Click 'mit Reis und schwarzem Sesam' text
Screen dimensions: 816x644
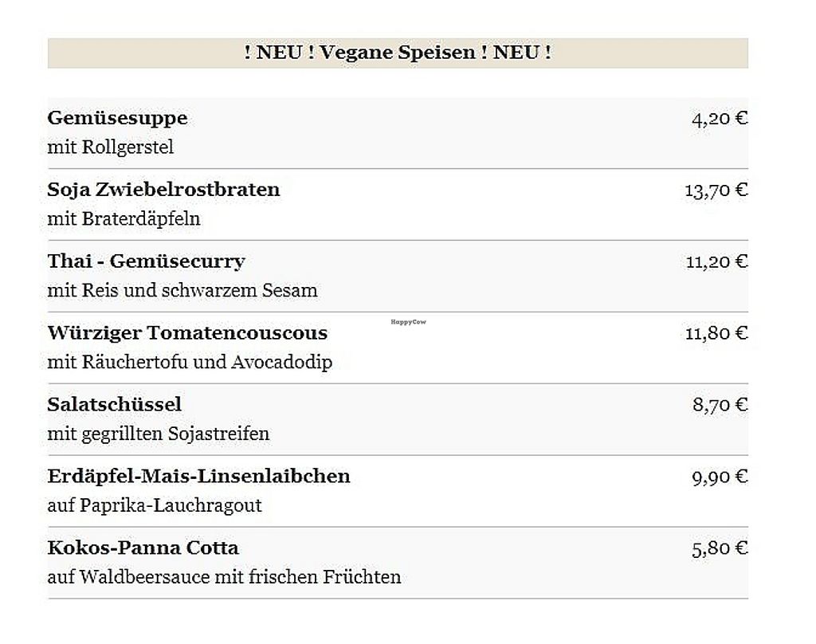(x=182, y=291)
